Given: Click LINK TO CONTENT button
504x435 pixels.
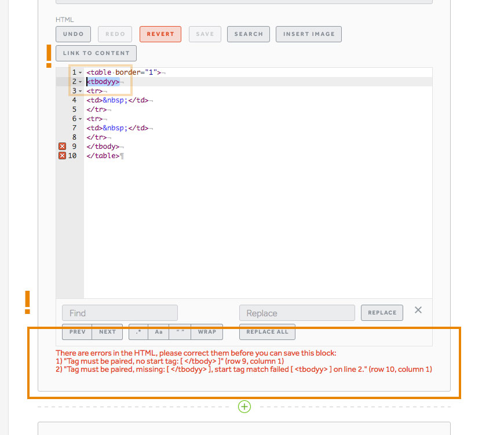Looking at the screenshot, I should pyautogui.click(x=96, y=53).
